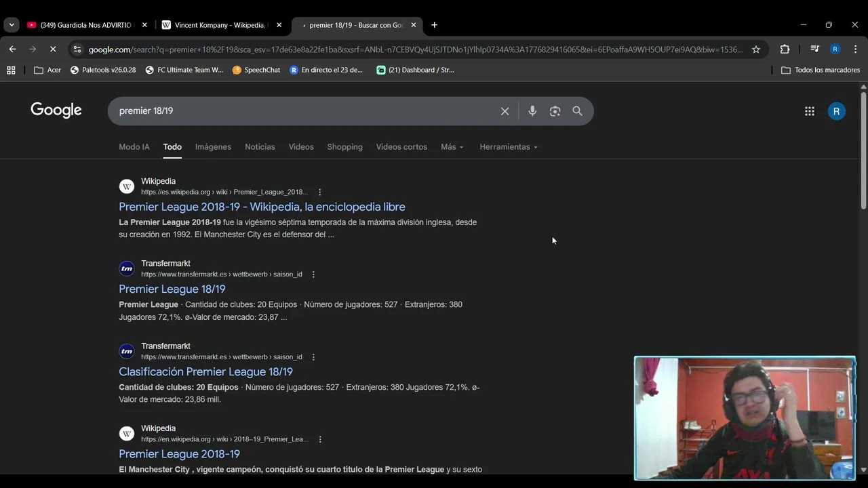The height and width of the screenshot is (488, 868).
Task: Open the Acer bookmark folder
Action: 47,70
